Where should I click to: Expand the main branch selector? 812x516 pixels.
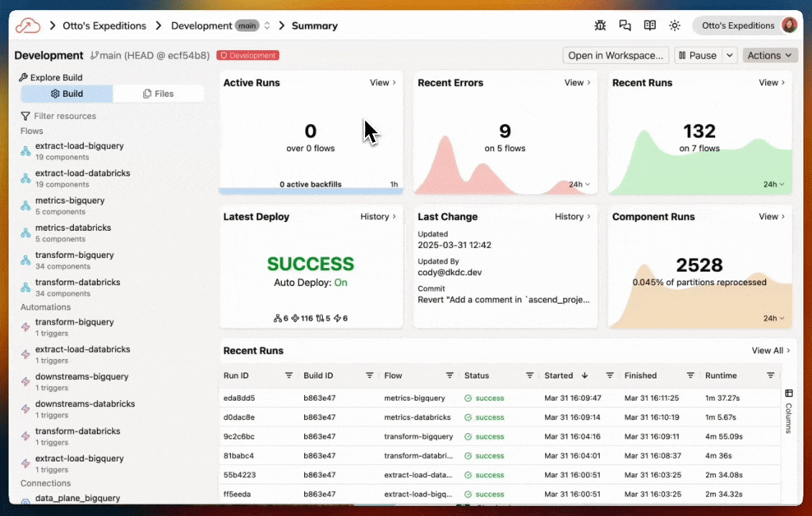click(268, 25)
